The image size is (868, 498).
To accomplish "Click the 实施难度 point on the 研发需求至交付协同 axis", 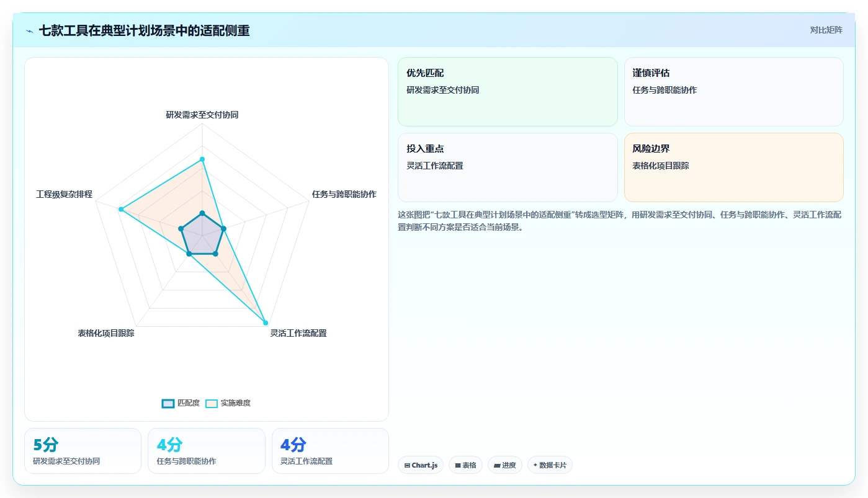I will (202, 159).
